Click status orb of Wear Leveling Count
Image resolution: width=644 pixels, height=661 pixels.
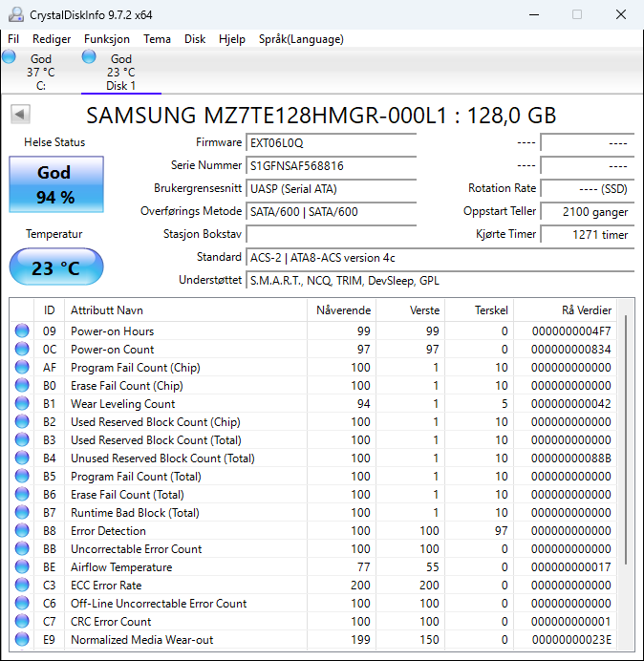(22, 403)
